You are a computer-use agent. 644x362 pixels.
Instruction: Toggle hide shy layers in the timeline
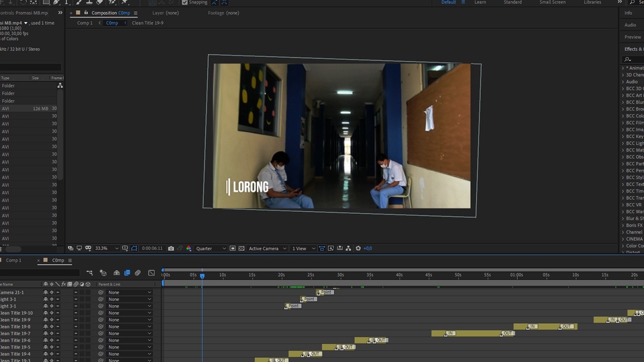click(117, 273)
